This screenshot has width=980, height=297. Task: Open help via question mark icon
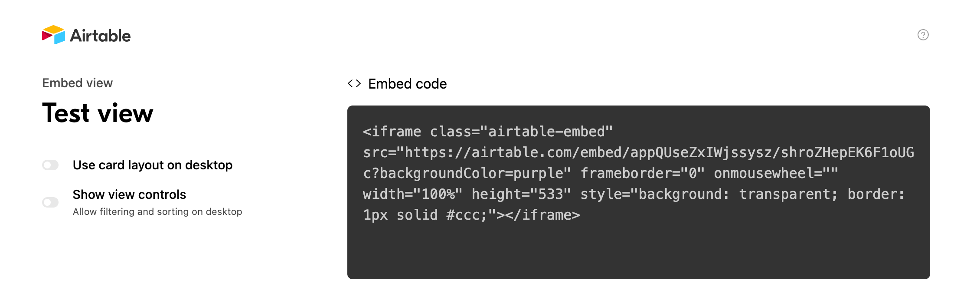[923, 35]
